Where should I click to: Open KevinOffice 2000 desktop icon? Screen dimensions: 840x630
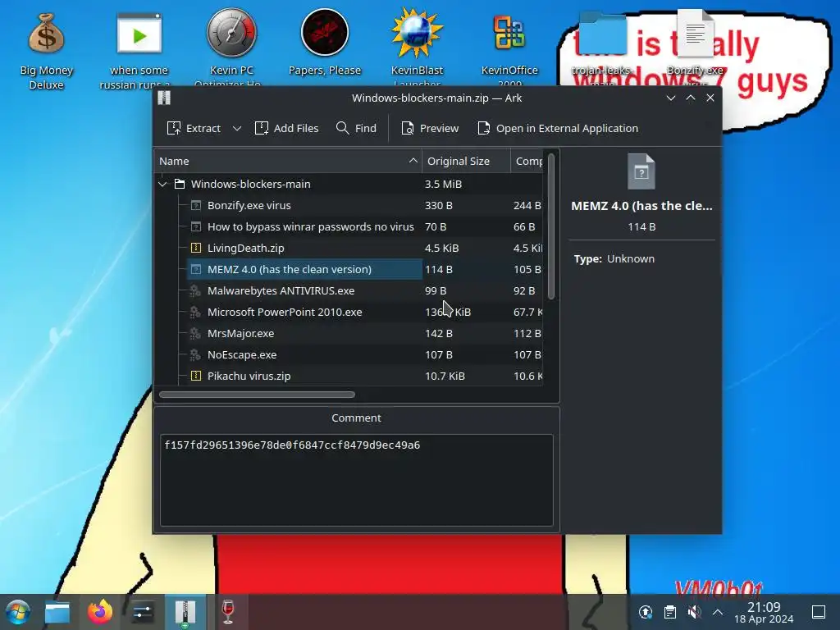tap(509, 48)
